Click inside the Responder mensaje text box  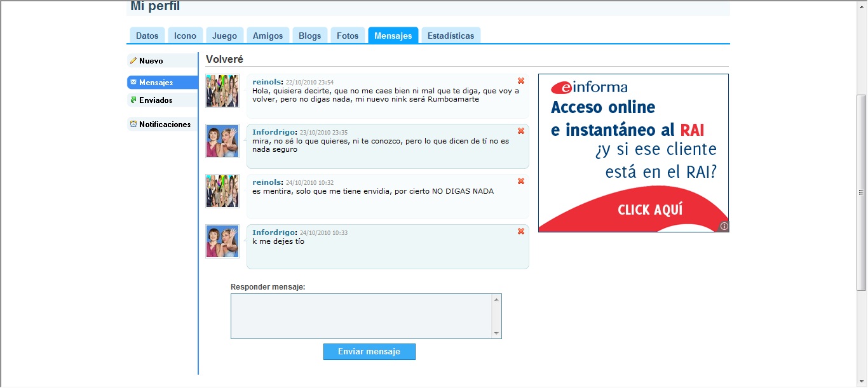coord(361,316)
